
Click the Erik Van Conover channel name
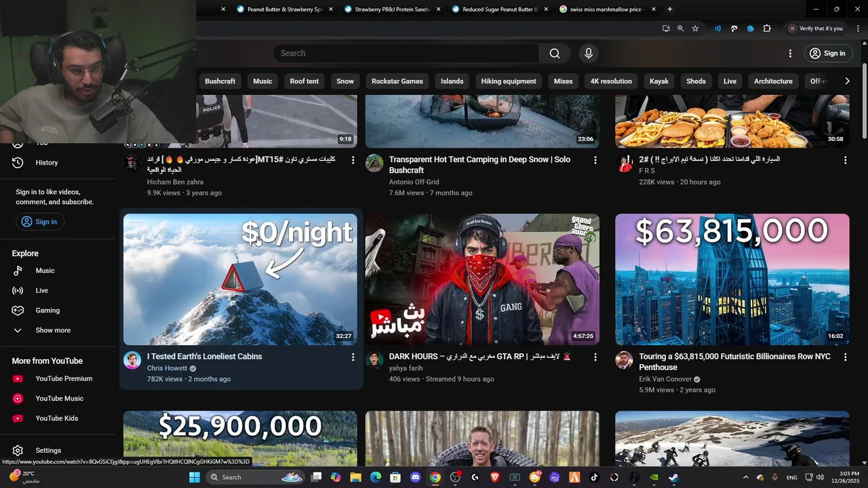(665, 380)
